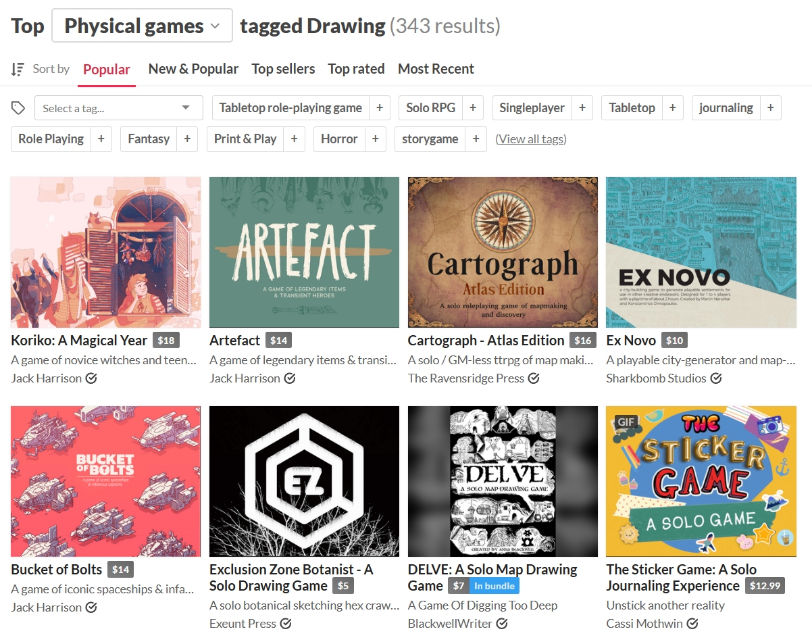Viewport: 812px width, 644px height.
Task: Add the Tabletop role-playing game tag with plus
Action: pyautogui.click(x=380, y=108)
